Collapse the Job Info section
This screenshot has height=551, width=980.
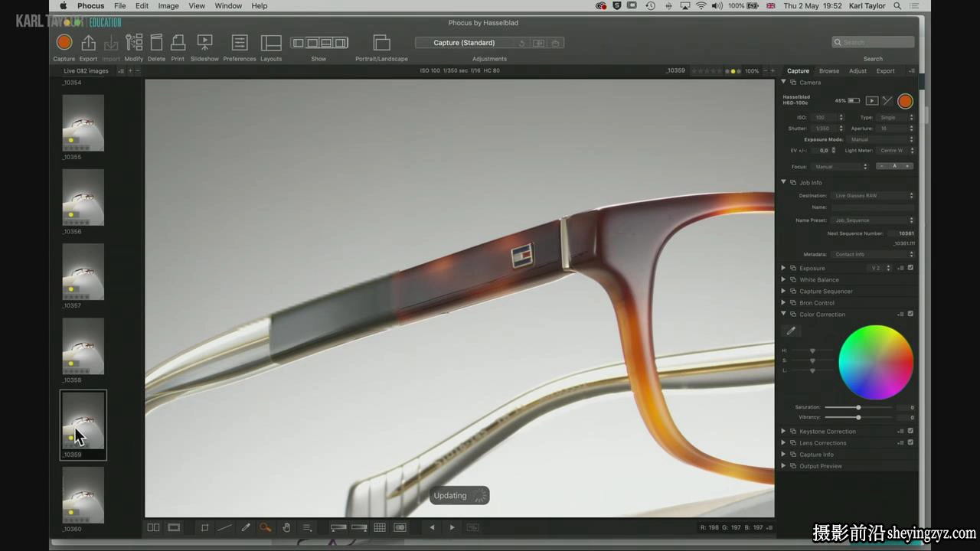pyautogui.click(x=783, y=182)
